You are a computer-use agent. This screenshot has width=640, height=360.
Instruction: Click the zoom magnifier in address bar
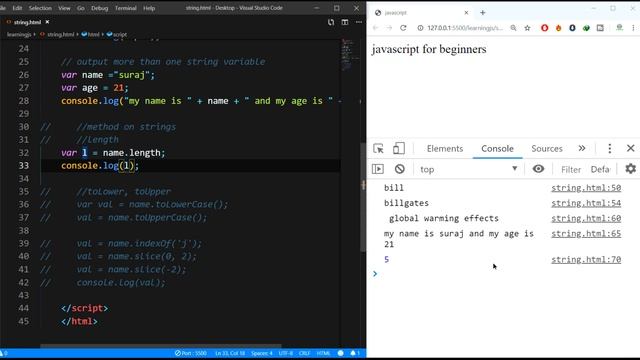[513, 28]
